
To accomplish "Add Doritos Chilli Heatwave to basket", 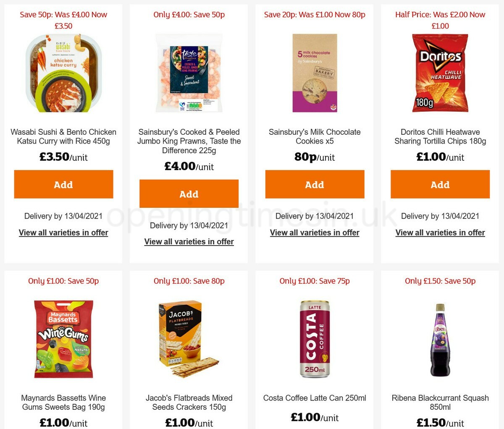I will tap(440, 184).
